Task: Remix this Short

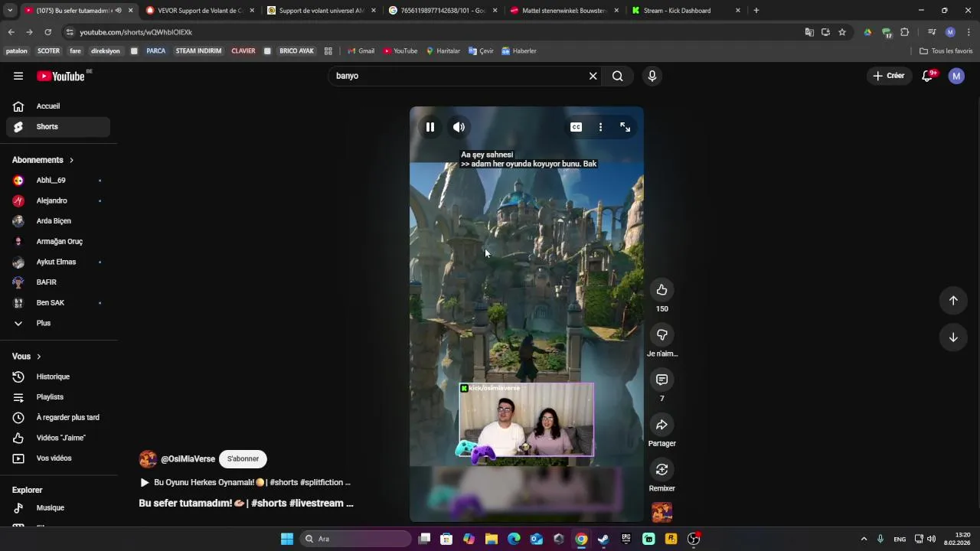Action: 661,469
